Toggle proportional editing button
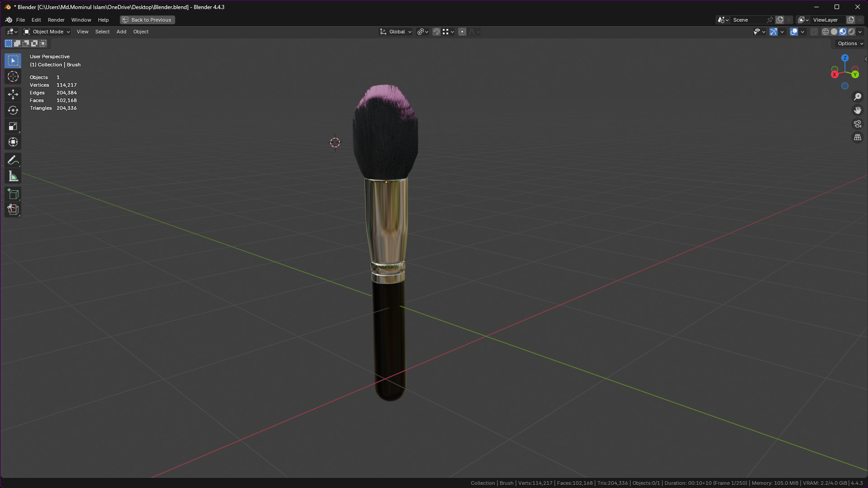The height and width of the screenshot is (488, 868). tap(462, 32)
